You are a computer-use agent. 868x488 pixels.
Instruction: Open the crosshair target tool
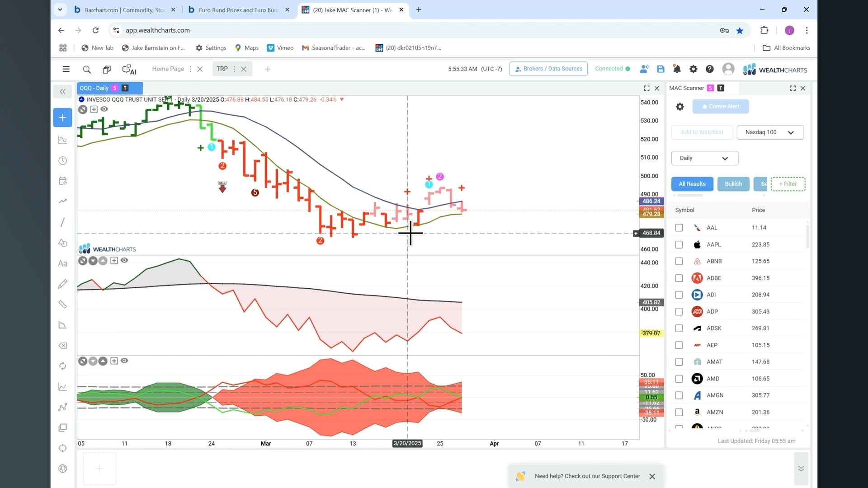pyautogui.click(x=63, y=448)
